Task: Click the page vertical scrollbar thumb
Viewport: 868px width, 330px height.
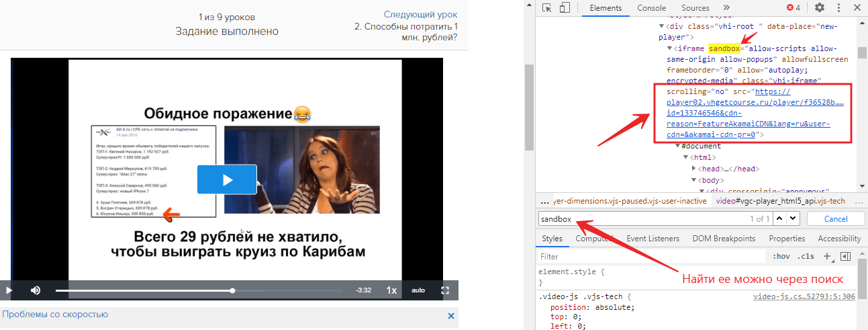Action: tap(530, 108)
